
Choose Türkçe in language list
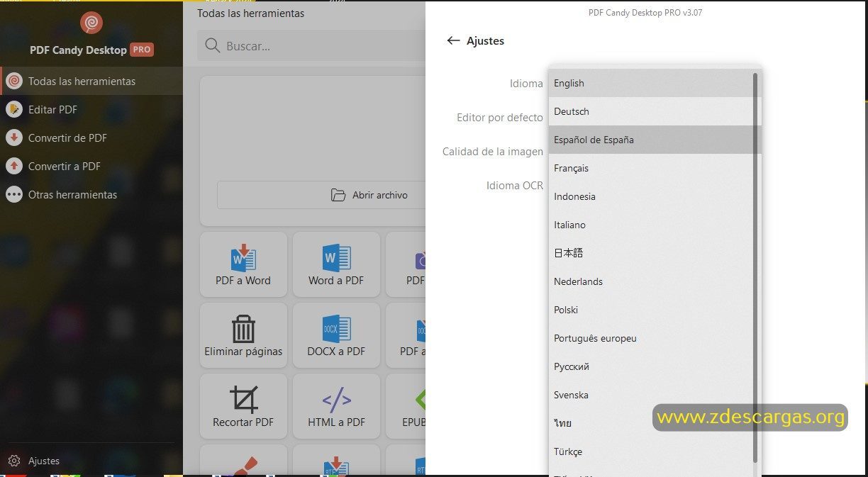coord(650,451)
